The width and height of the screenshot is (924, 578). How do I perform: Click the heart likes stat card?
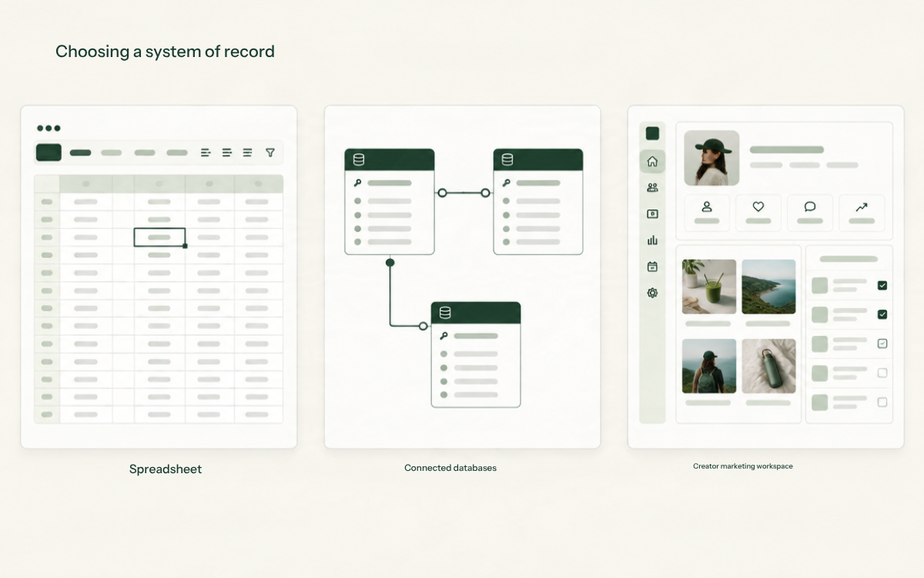click(x=758, y=213)
